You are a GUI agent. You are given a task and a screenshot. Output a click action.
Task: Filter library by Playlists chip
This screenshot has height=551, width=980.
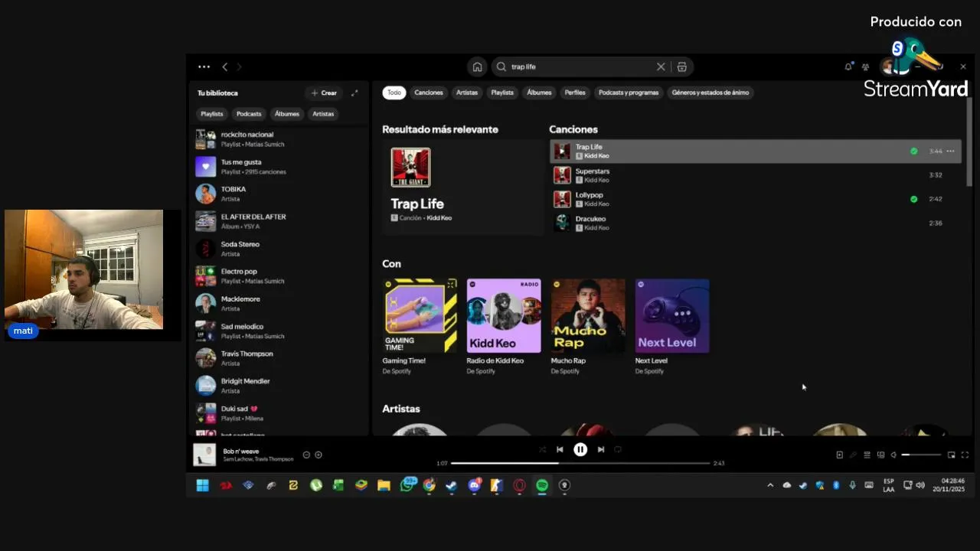tap(211, 113)
